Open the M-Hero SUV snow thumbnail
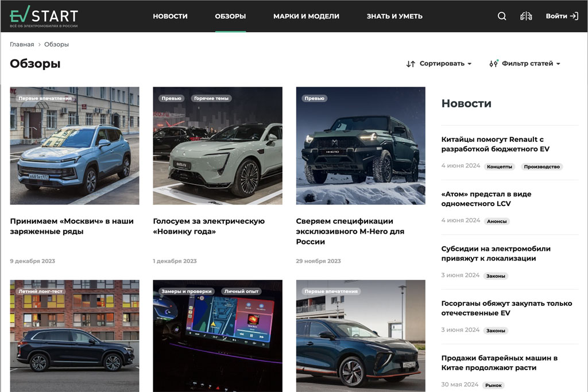Viewport: 588px width, 392px height. [x=361, y=146]
